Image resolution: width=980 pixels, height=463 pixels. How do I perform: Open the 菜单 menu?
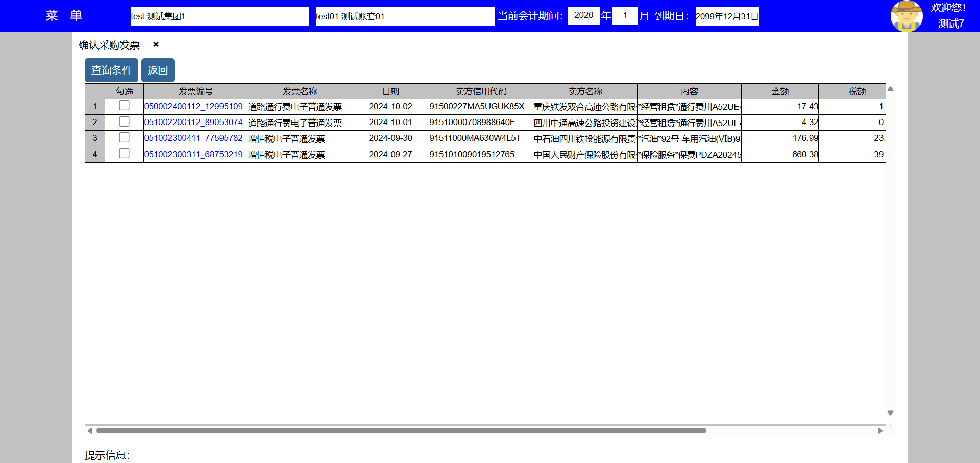(63, 16)
